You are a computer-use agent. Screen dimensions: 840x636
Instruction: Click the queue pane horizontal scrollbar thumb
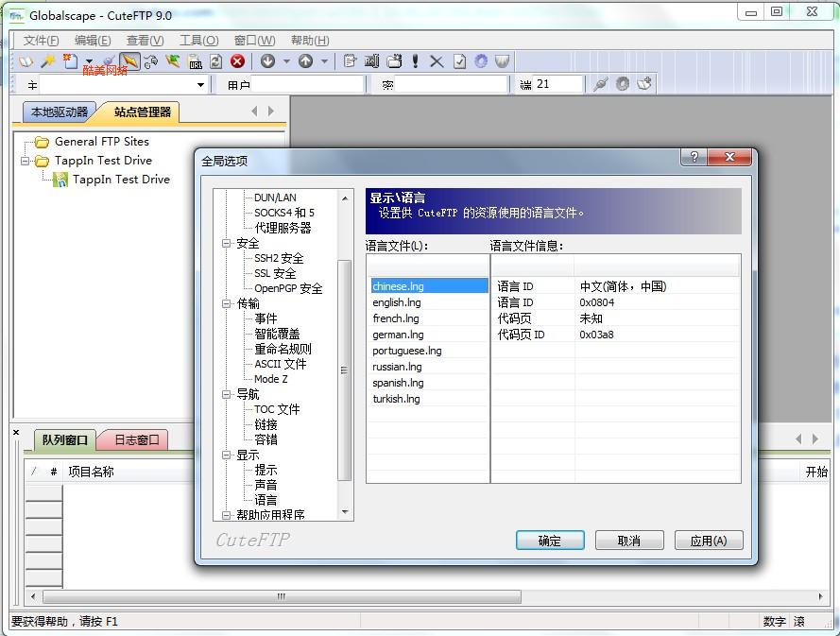click(x=282, y=596)
